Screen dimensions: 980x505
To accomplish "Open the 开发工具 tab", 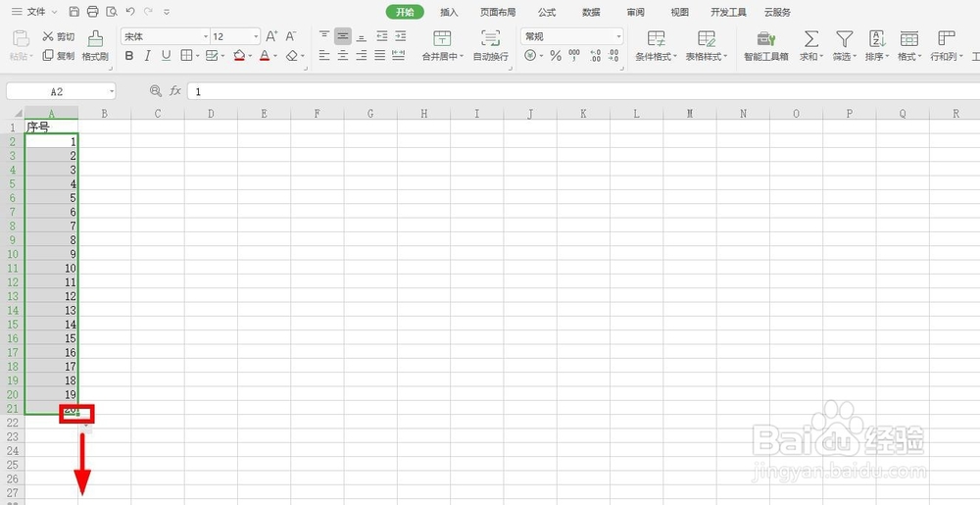I will (x=728, y=12).
